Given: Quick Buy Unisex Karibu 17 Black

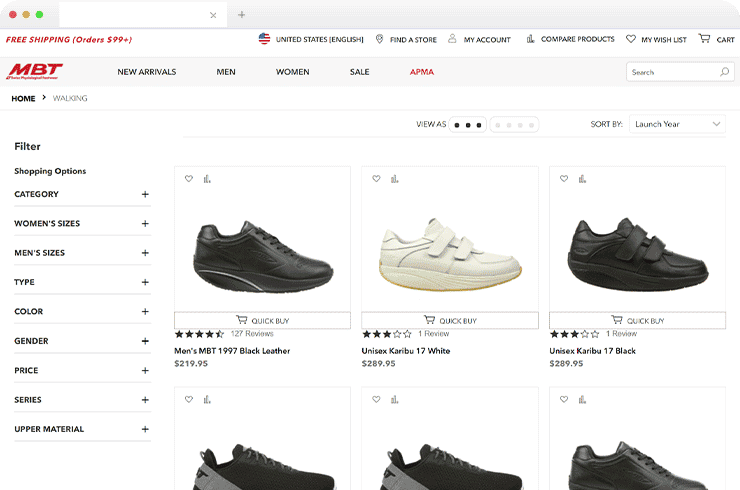Looking at the screenshot, I should click(x=638, y=320).
